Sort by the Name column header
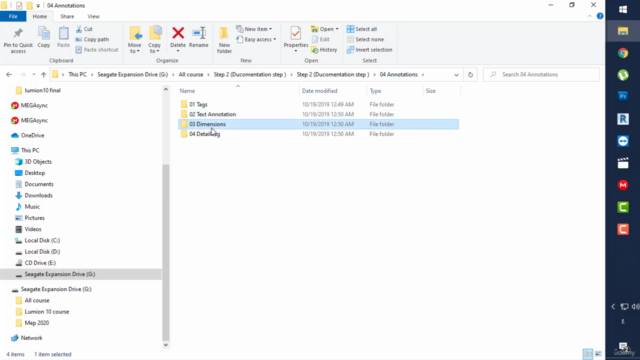 point(187,91)
